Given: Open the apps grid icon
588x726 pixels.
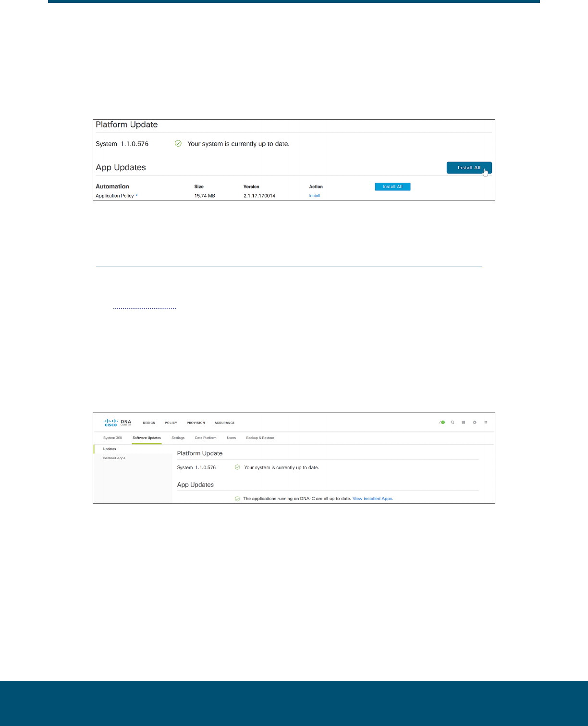Looking at the screenshot, I should pyautogui.click(x=464, y=423).
